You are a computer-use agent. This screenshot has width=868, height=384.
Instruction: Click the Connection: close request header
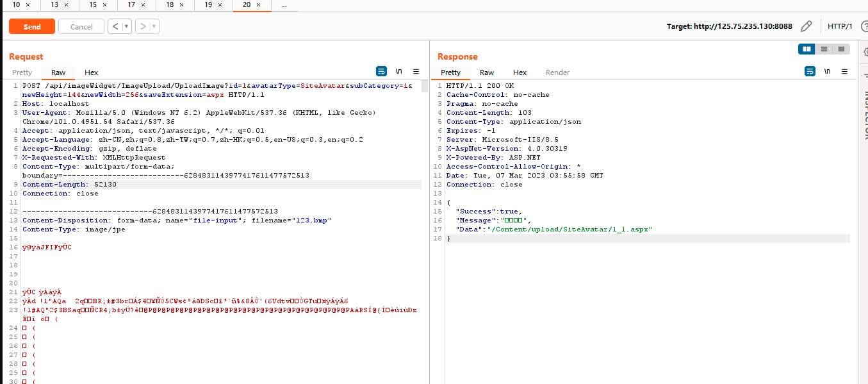[60, 194]
